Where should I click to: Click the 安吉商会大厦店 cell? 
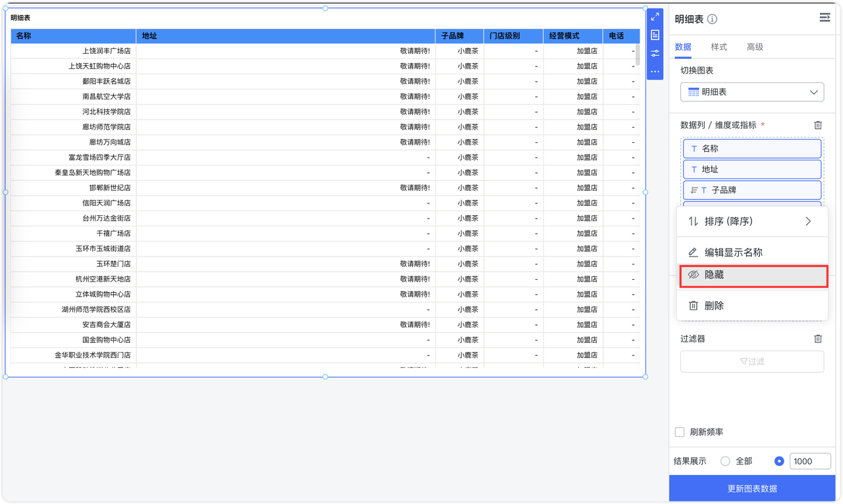coord(73,324)
